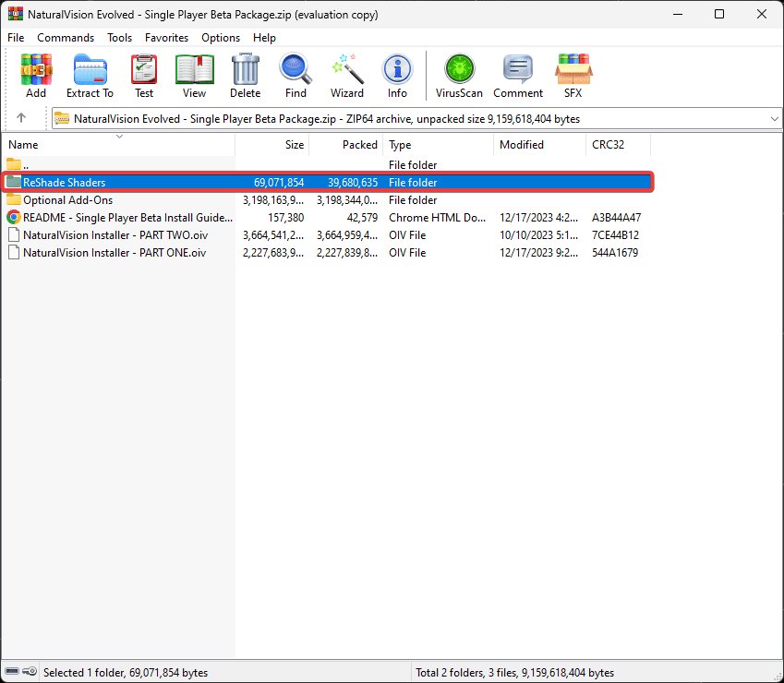This screenshot has width=784, height=683.
Task: Run the Test archive tool
Action: pyautogui.click(x=144, y=76)
